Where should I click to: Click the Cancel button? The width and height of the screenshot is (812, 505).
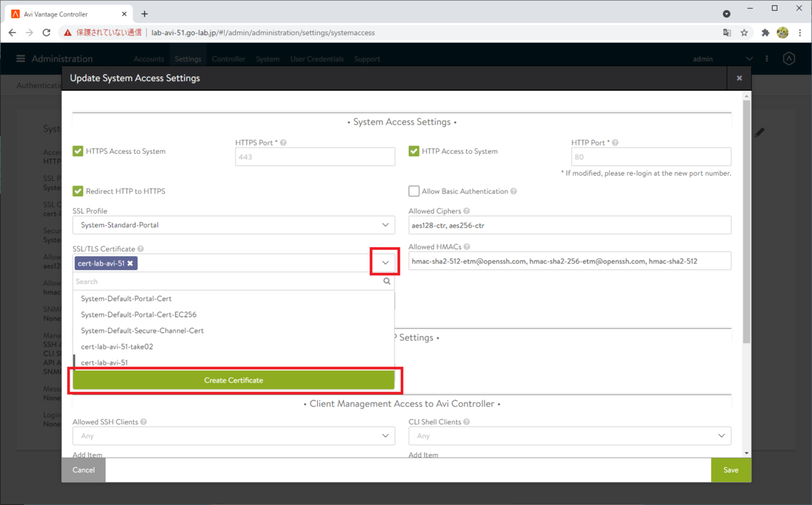83,470
